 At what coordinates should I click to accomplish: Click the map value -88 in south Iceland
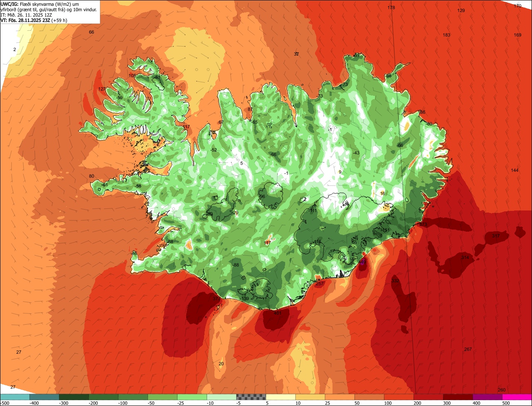[236, 265]
